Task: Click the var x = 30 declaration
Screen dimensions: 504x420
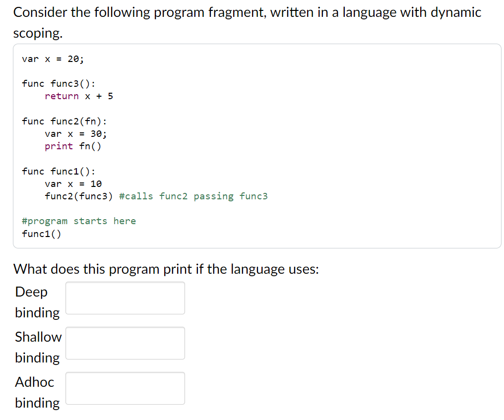Action: point(74,133)
